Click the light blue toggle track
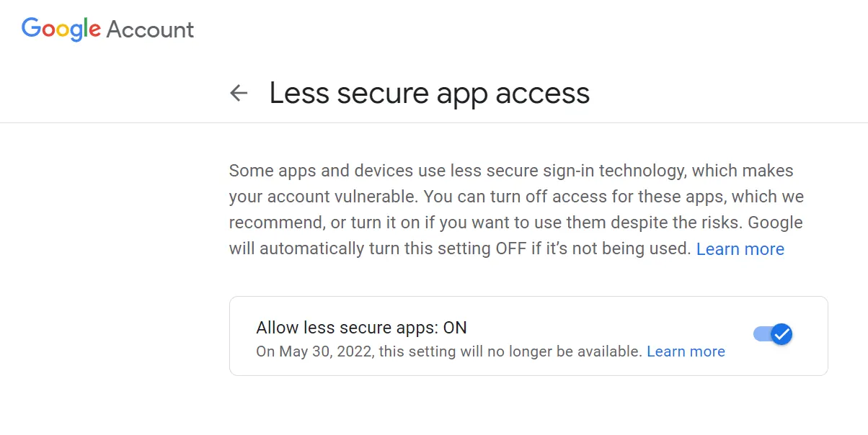868x435 pixels. pyautogui.click(x=760, y=334)
